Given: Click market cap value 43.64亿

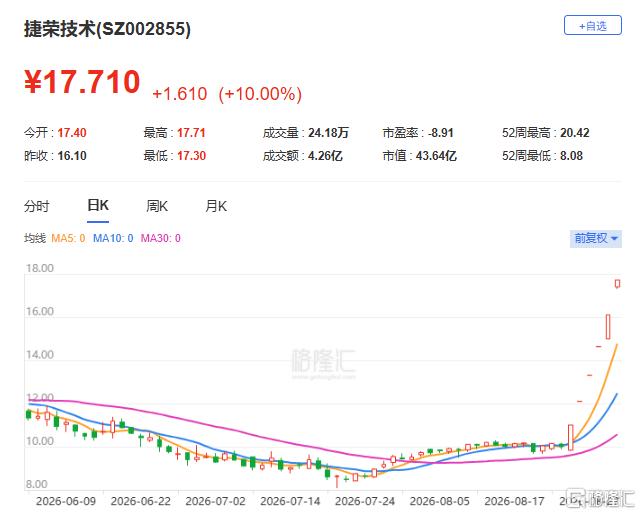Looking at the screenshot, I should coord(436,156).
